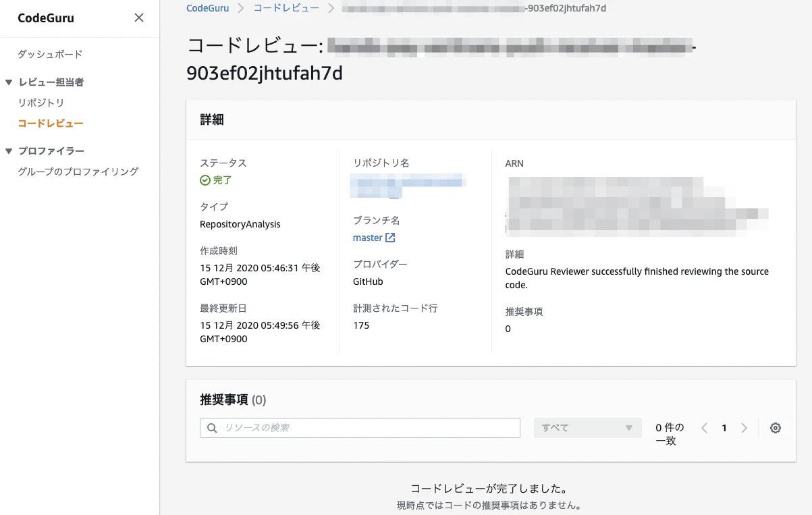
Task: Collapse the プロファイラー section triangle
Action: click(9, 151)
